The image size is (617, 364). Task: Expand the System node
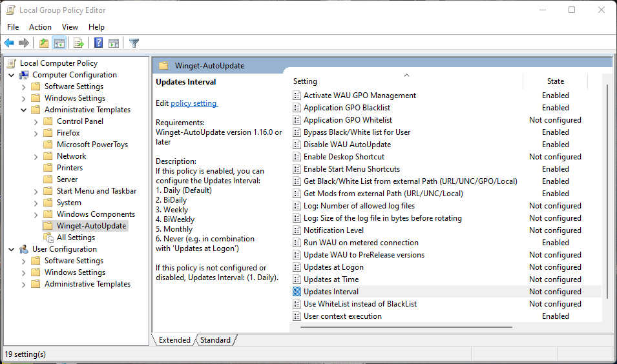36,203
